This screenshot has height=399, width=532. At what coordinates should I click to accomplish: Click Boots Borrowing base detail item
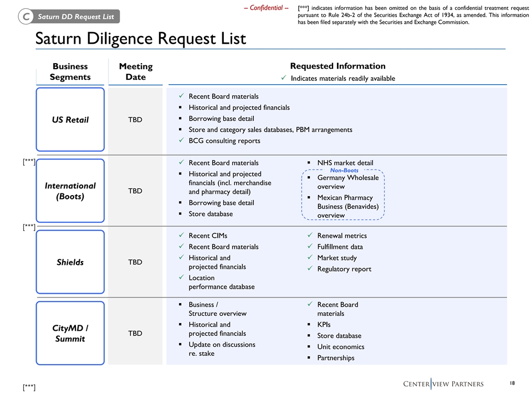pos(221,203)
